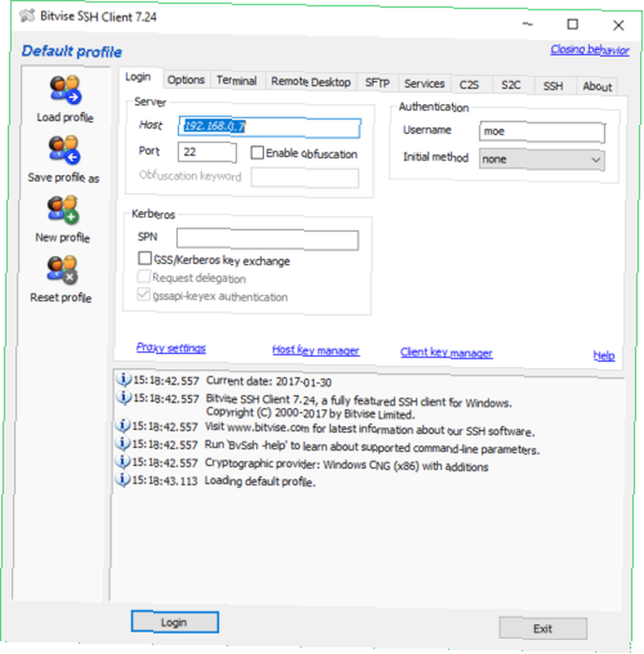The height and width of the screenshot is (654, 644).
Task: Open Closing behavior link
Action: point(590,50)
